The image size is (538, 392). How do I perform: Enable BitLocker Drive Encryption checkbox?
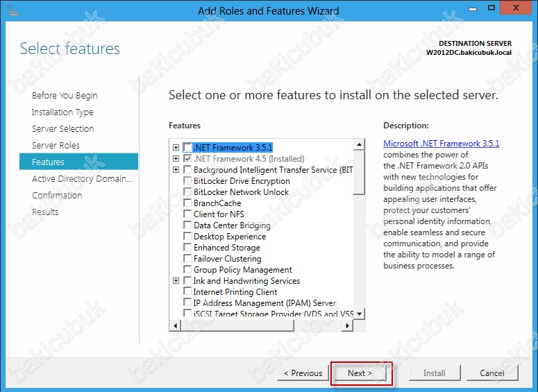click(187, 181)
